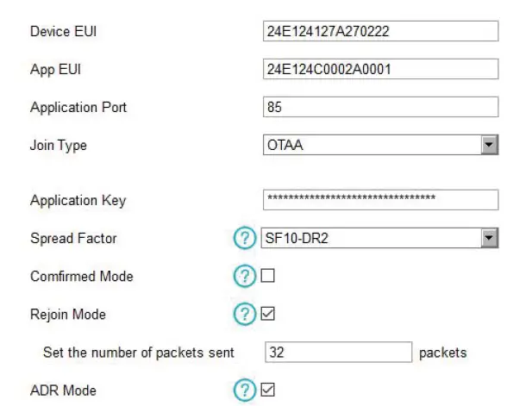Open the Join Type dropdown arrow
532x406 pixels.
(x=490, y=144)
